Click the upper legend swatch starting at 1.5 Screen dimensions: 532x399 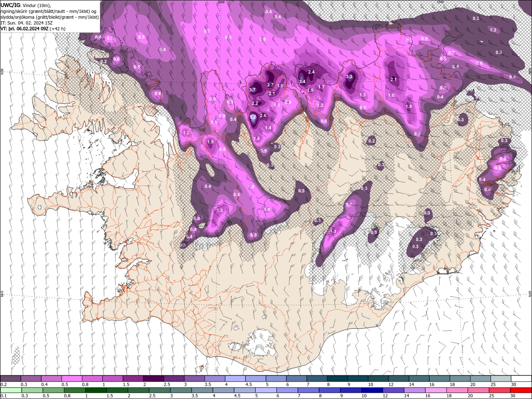(x=133, y=379)
